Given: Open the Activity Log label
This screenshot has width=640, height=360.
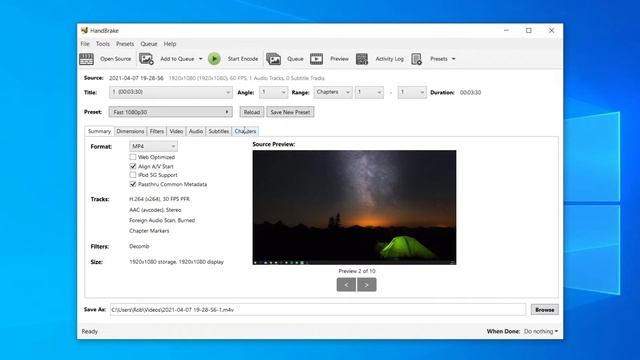Looking at the screenshot, I should (x=389, y=59).
